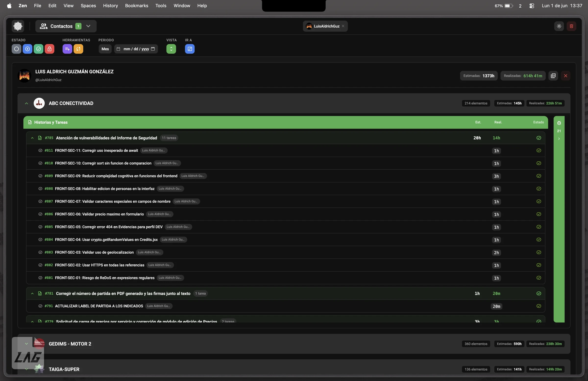Viewport: 588px width, 381px height.
Task: Click the ABC Conectividad project logo
Action: (x=39, y=103)
